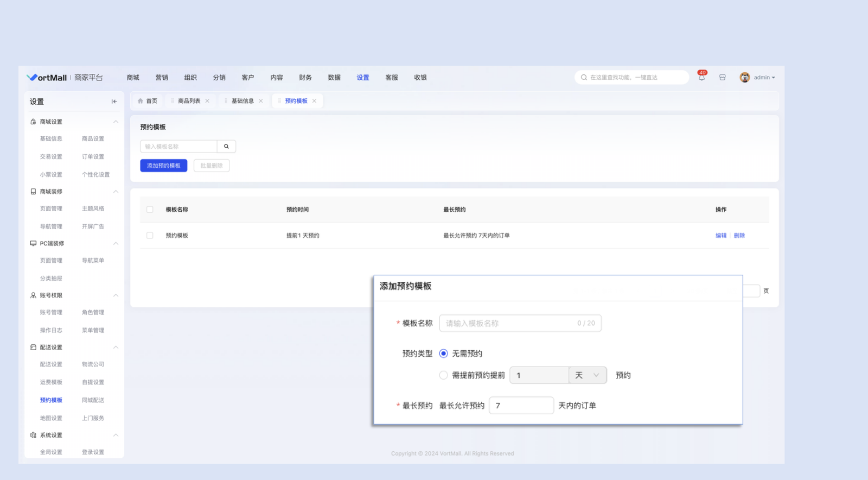Open the 营销 top menu
The height and width of the screenshot is (480, 868).
pos(162,78)
